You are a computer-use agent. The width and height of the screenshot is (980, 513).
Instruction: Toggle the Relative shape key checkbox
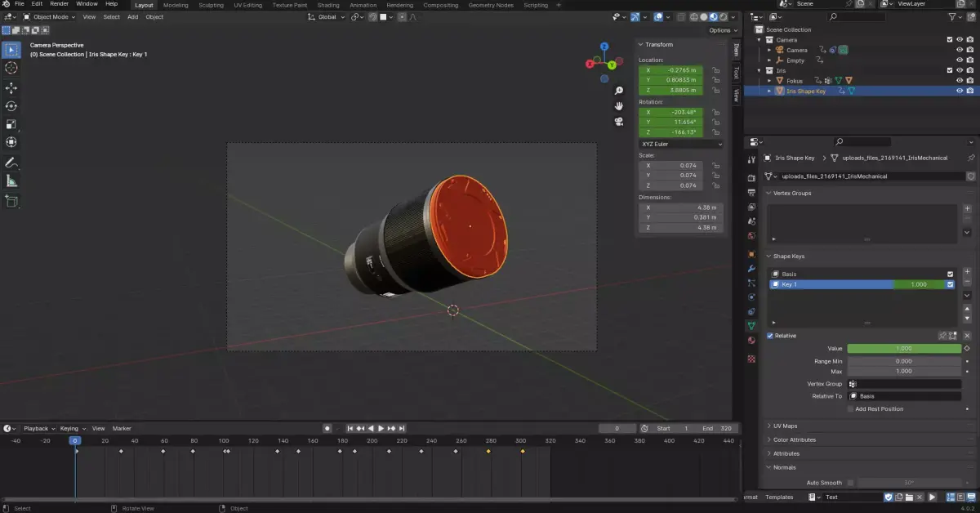770,336
